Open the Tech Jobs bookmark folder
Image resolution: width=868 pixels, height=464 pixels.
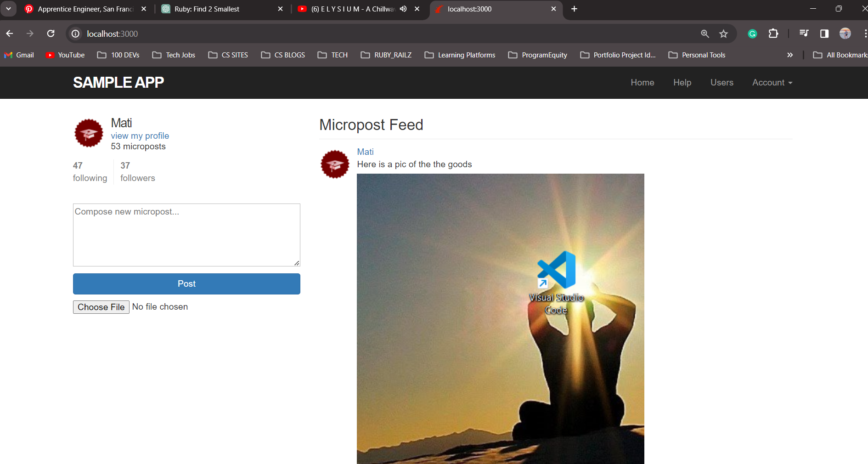point(174,55)
